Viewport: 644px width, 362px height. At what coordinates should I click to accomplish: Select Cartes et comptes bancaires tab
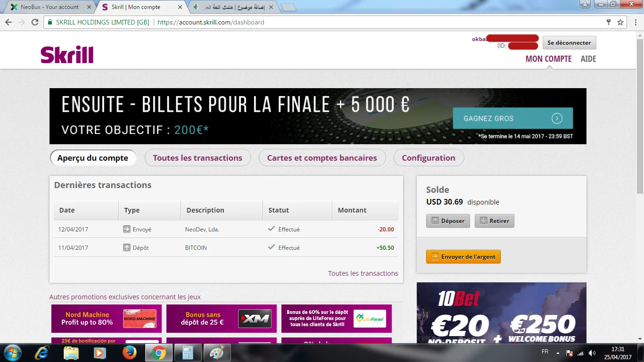322,158
